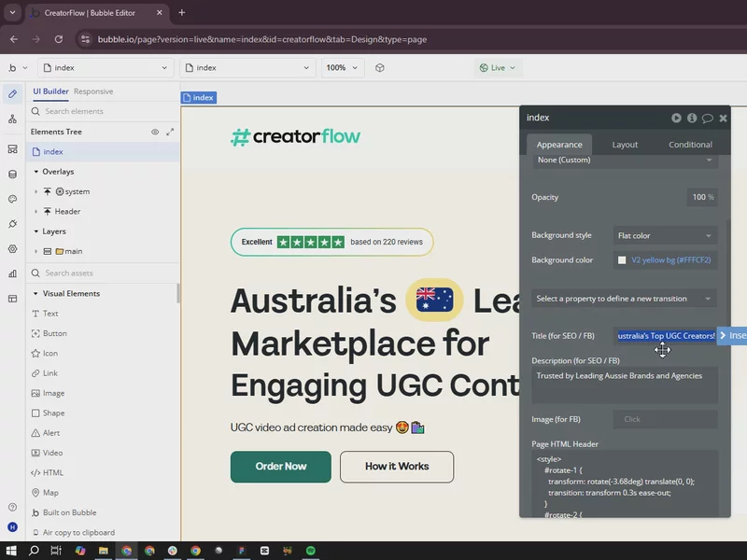
Task: Open Windows Start menu
Action: pos(11,551)
